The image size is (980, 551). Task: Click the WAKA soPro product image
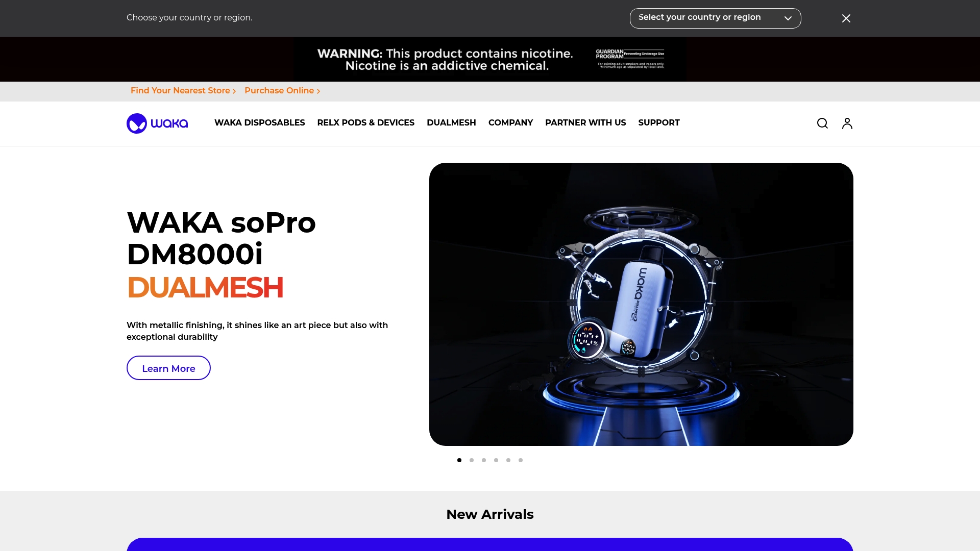point(641,304)
